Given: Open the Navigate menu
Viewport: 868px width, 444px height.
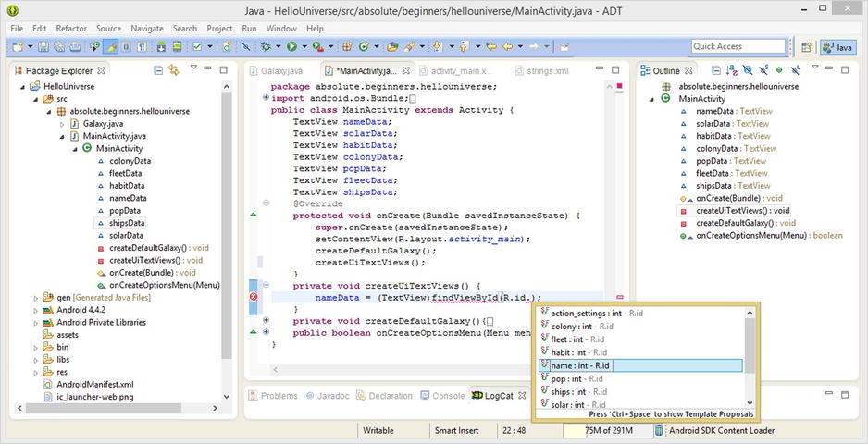Looking at the screenshot, I should point(147,29).
